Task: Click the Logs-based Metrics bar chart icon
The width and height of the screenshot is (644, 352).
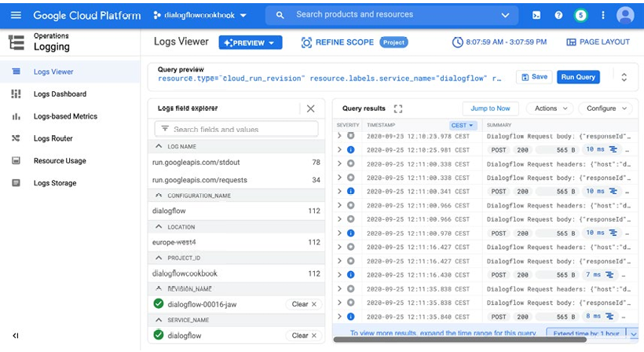Action: click(x=16, y=116)
